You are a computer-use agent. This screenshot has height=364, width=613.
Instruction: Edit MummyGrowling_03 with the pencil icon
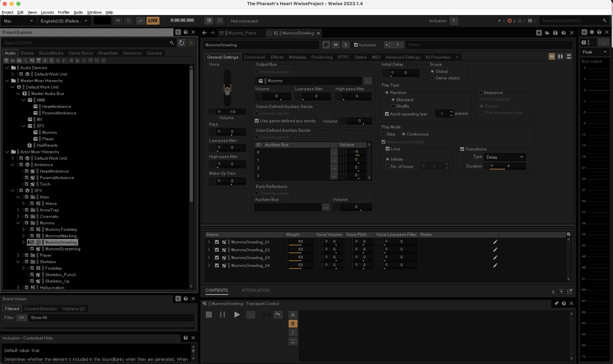pos(495,258)
